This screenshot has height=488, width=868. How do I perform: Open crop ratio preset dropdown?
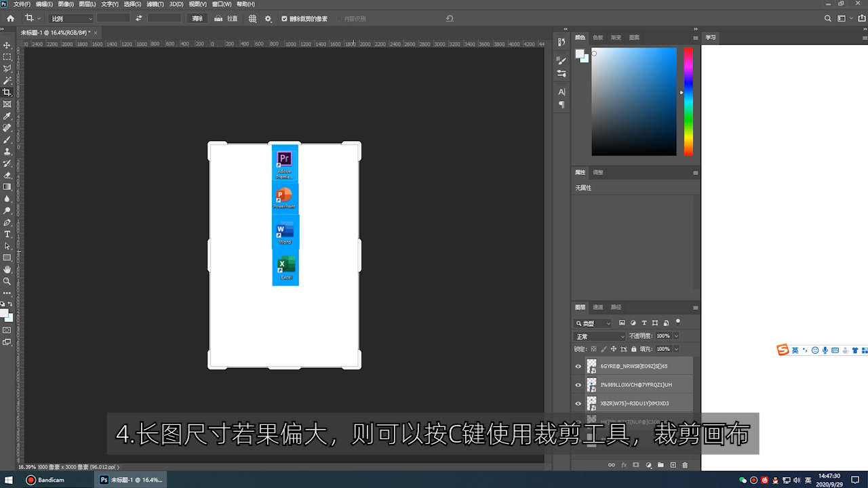pyautogui.click(x=71, y=18)
